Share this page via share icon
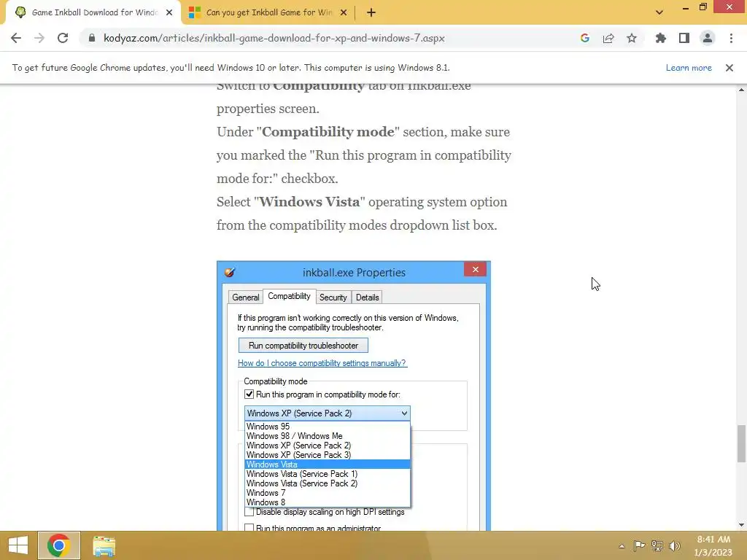Viewport: 747px width, 560px height. pyautogui.click(x=608, y=38)
